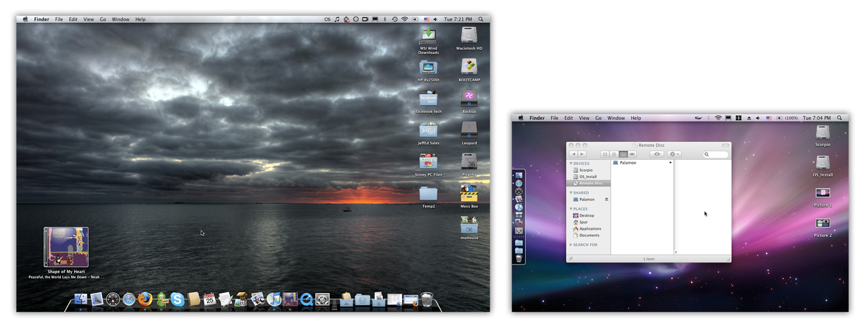
Task: Open Firefox from the bottom dock
Action: (x=145, y=299)
